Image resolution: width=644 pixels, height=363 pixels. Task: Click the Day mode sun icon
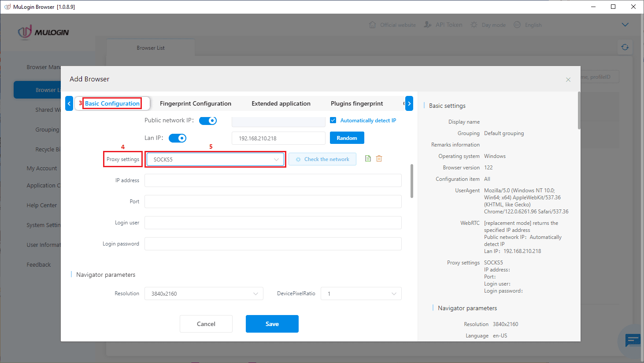click(474, 25)
